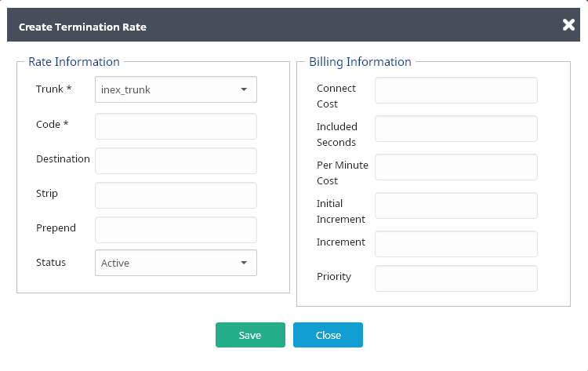
Task: Click the Connect Cost field
Action: (456, 90)
